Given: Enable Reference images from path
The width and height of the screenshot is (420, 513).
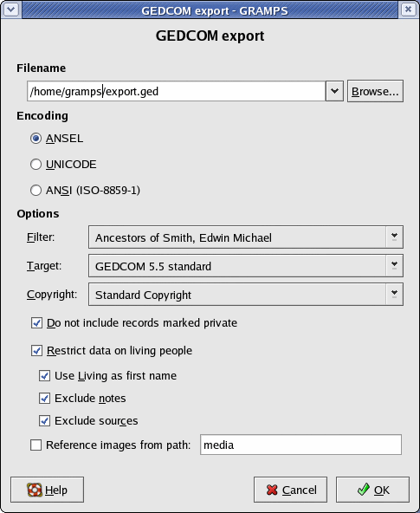Looking at the screenshot, I should click(36, 445).
